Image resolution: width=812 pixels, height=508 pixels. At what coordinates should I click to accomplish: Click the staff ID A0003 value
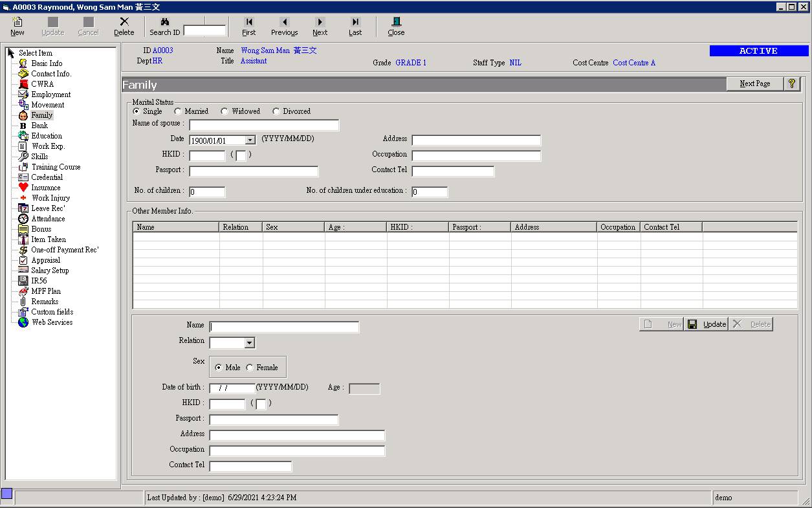click(x=163, y=50)
